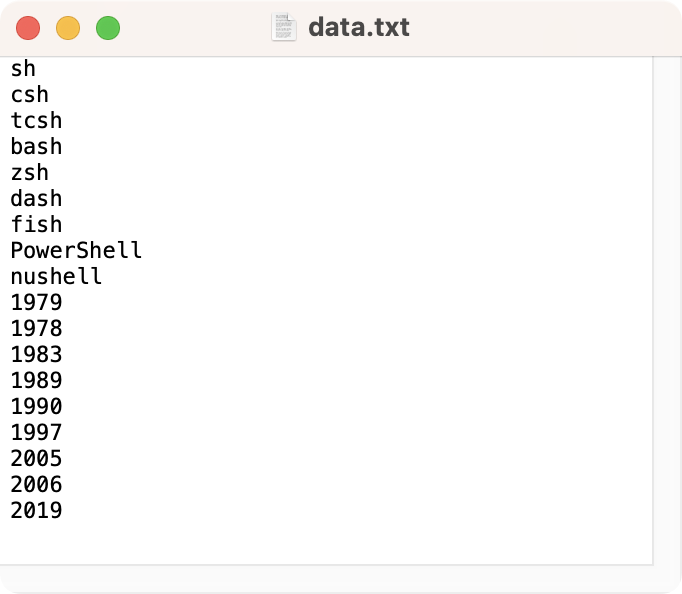Click the word 'fish'
Screen dimensions: 682x594
tap(36, 225)
